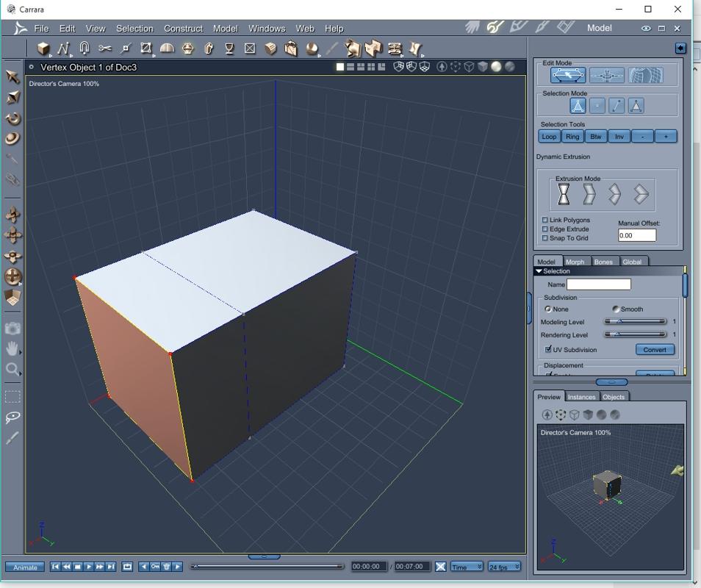Screen dimensions: 701x588
Task: Click the Loop selection button
Action: coord(549,137)
